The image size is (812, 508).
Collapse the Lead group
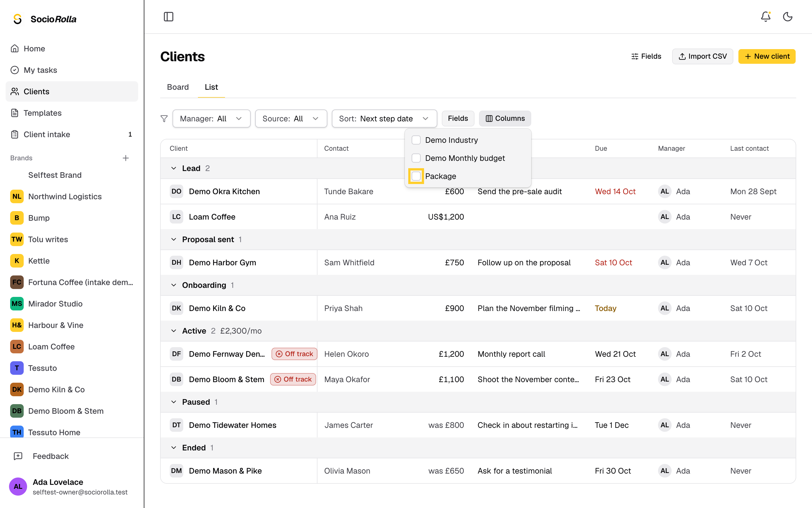[173, 168]
